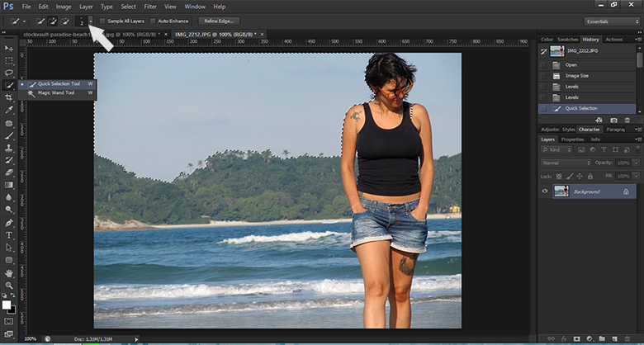Select the Move tool in toolbar
Image resolution: width=644 pixels, height=345 pixels.
click(x=9, y=49)
